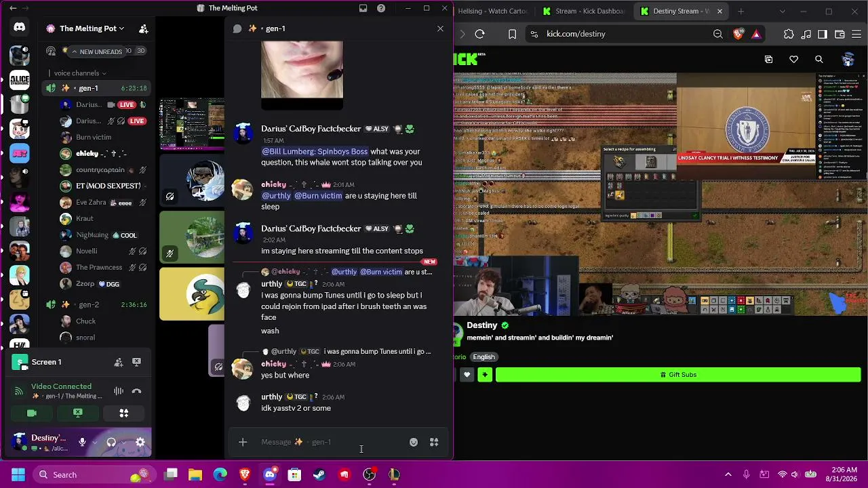Image resolution: width=868 pixels, height=488 pixels.
Task: Close the Destiny Stream browser tab
Action: pos(719,11)
